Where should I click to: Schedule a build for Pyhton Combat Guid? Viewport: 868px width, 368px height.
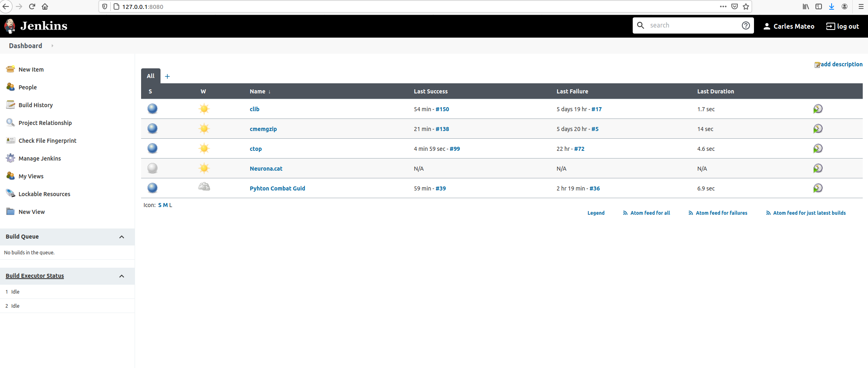point(818,188)
